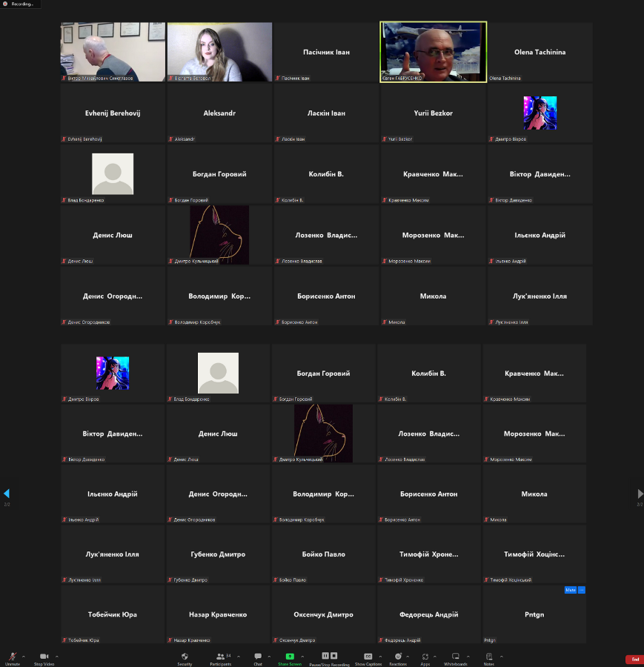
Task: Select the Тобейчик Юра participant tile
Action: (x=113, y=614)
